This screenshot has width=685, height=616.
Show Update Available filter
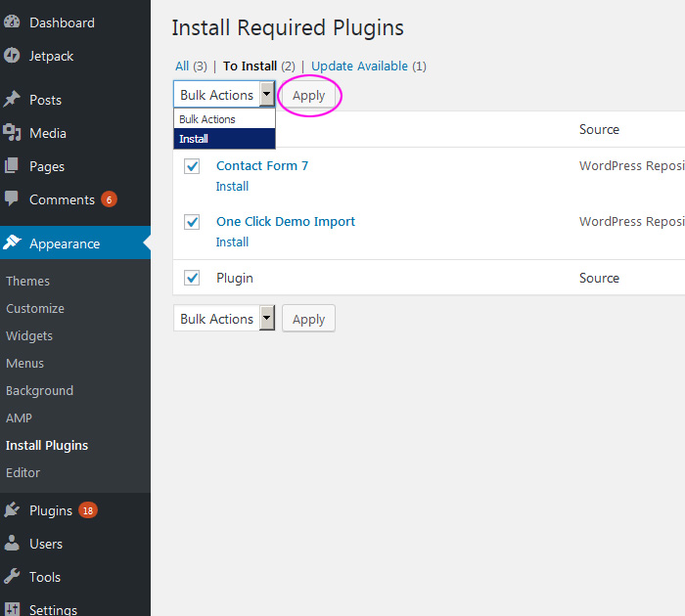tap(359, 66)
